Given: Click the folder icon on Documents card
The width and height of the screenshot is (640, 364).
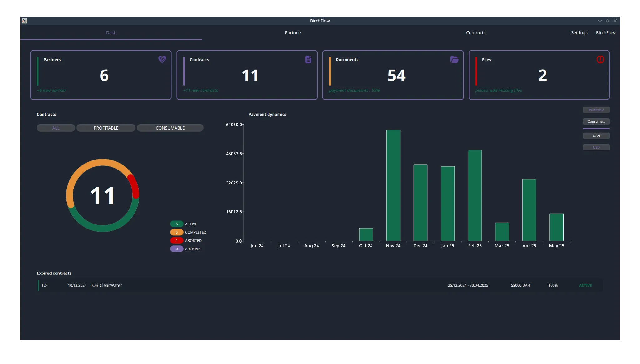Looking at the screenshot, I should click(x=454, y=59).
